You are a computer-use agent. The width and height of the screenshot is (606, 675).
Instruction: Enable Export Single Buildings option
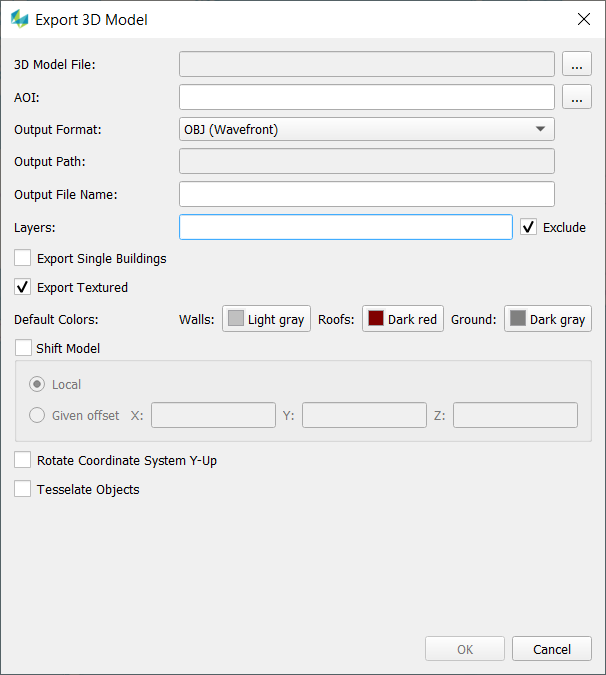click(23, 258)
